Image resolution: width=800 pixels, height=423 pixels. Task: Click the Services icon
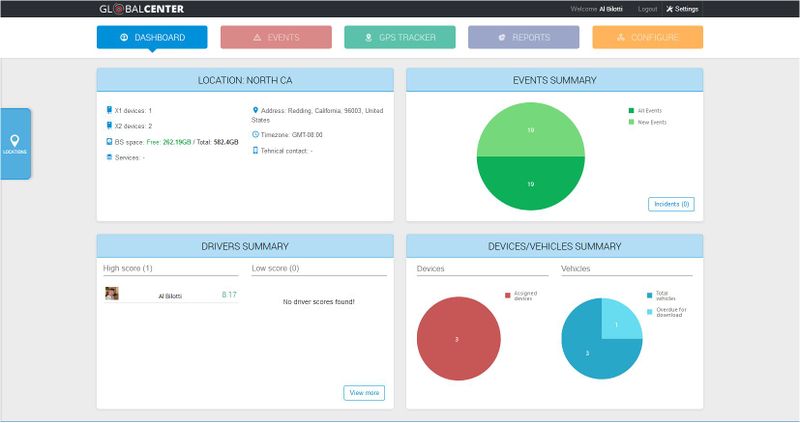(x=109, y=157)
